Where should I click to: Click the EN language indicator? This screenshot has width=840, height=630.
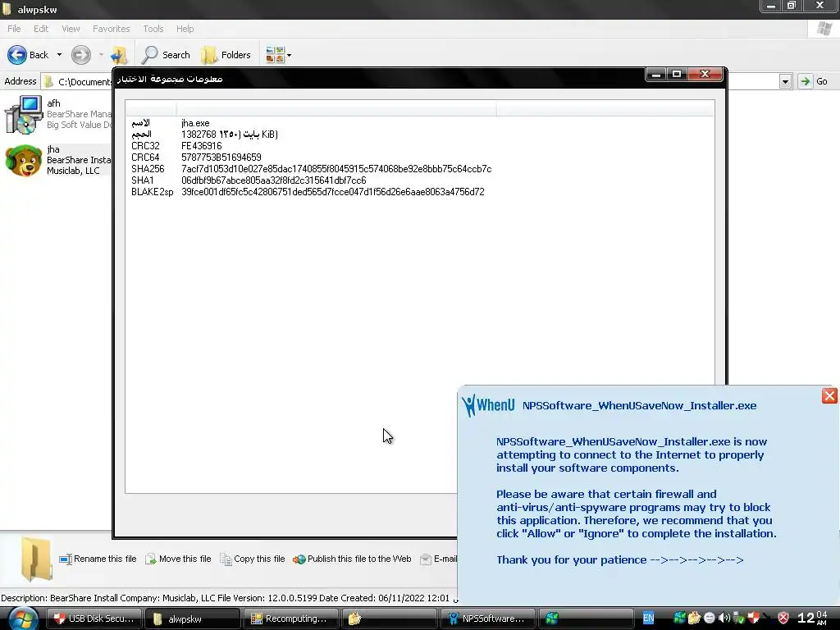point(648,619)
